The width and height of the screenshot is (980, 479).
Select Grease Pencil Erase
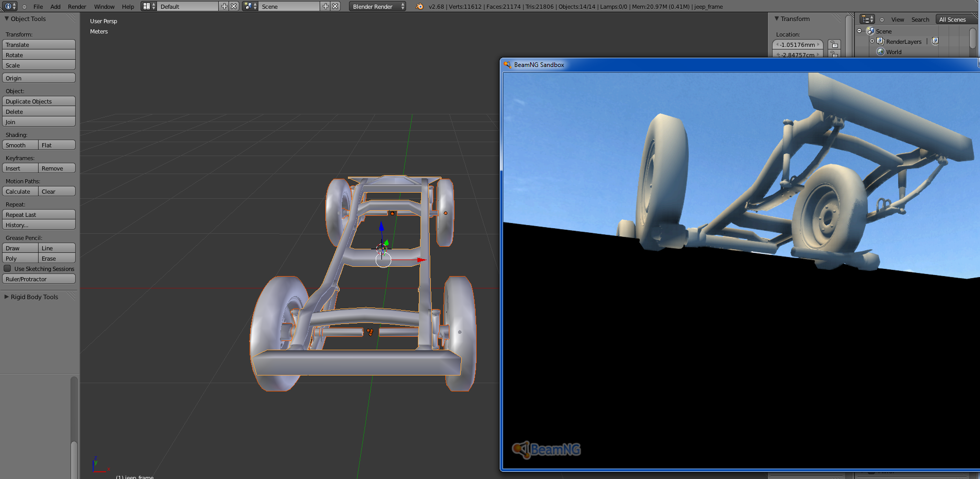57,258
